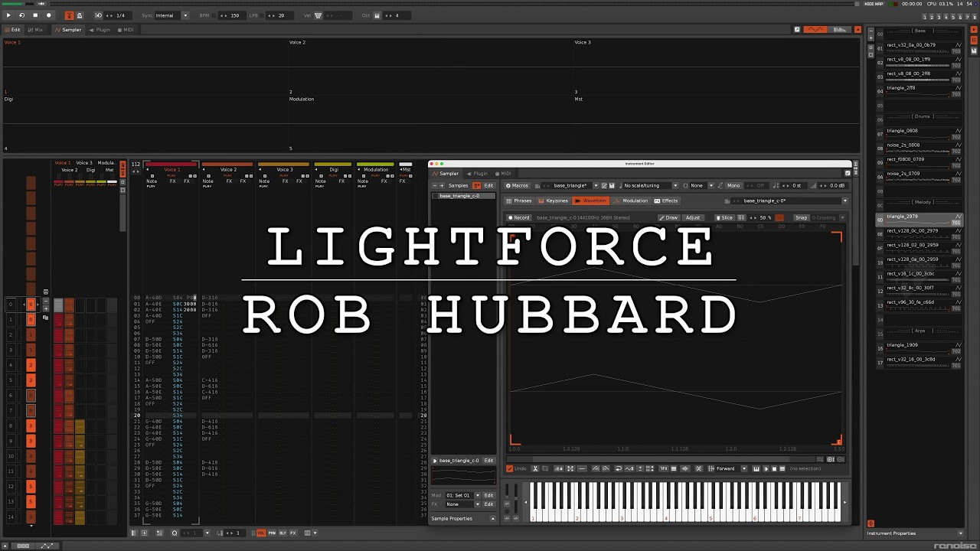Select base_triangle_c-0 in the sample list
Viewport: 980px width, 551px height.
(x=463, y=196)
